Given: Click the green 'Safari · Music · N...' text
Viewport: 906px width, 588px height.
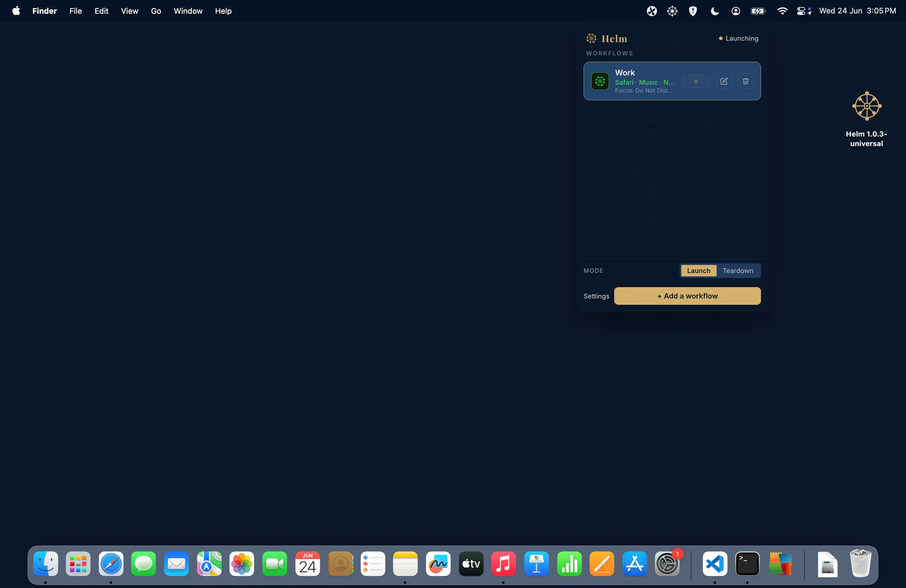Looking at the screenshot, I should coord(644,83).
